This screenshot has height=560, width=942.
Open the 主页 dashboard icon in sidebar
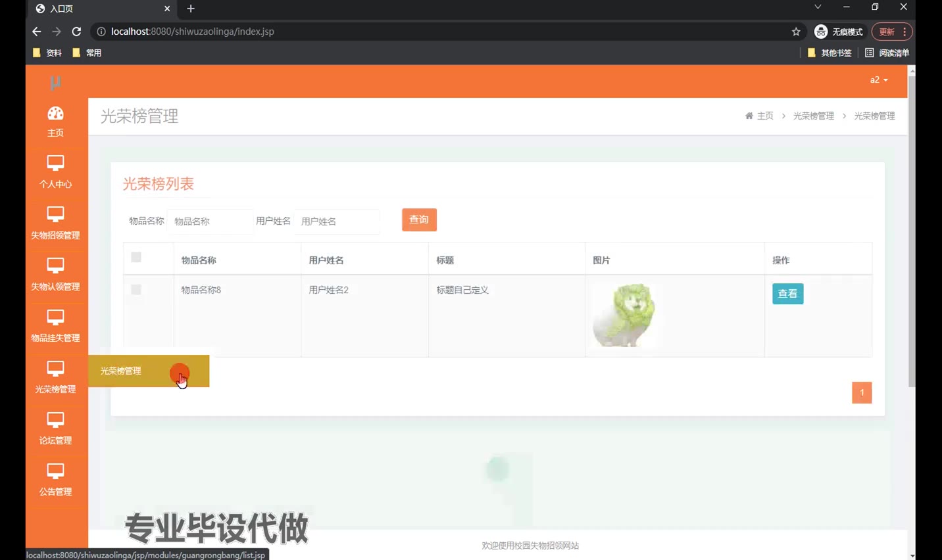point(55,114)
